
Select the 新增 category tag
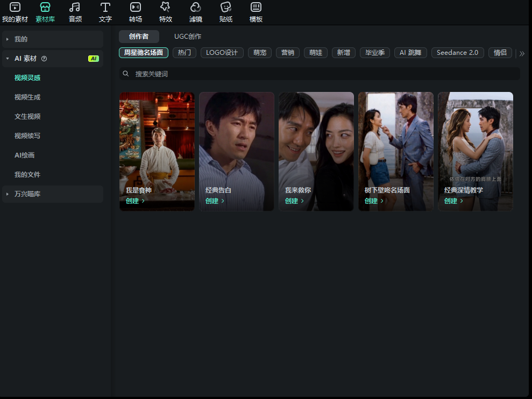pos(344,53)
